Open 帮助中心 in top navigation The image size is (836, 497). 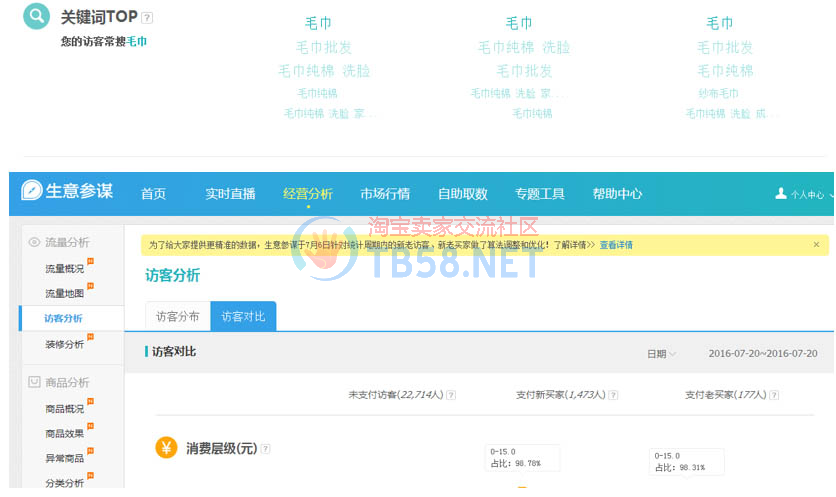click(617, 194)
